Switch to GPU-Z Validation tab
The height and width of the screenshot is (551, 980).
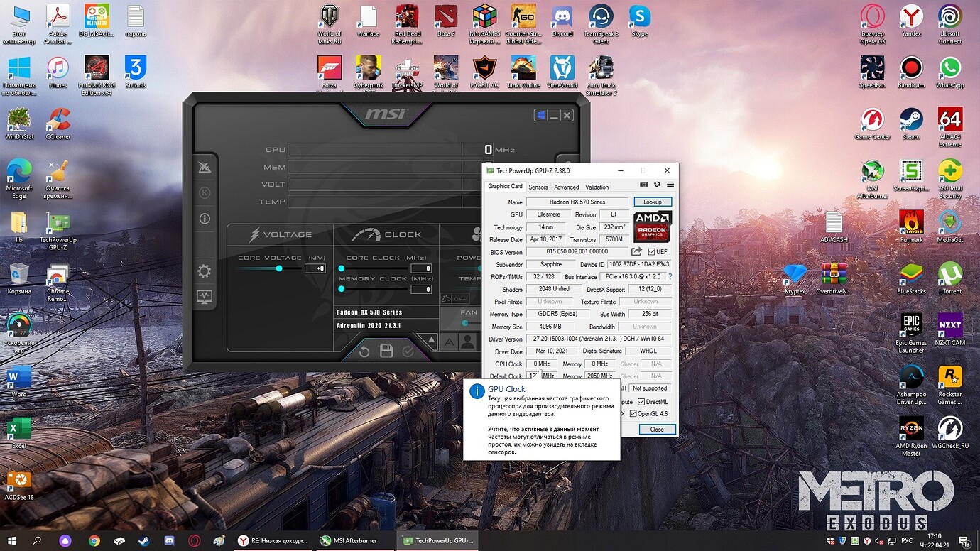597,187
